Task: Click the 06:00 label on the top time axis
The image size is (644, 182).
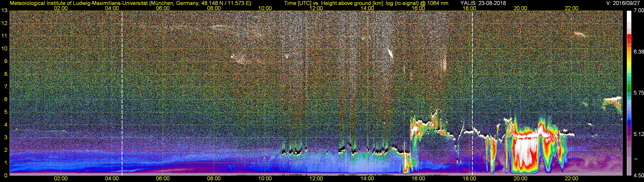Action: 163,8
